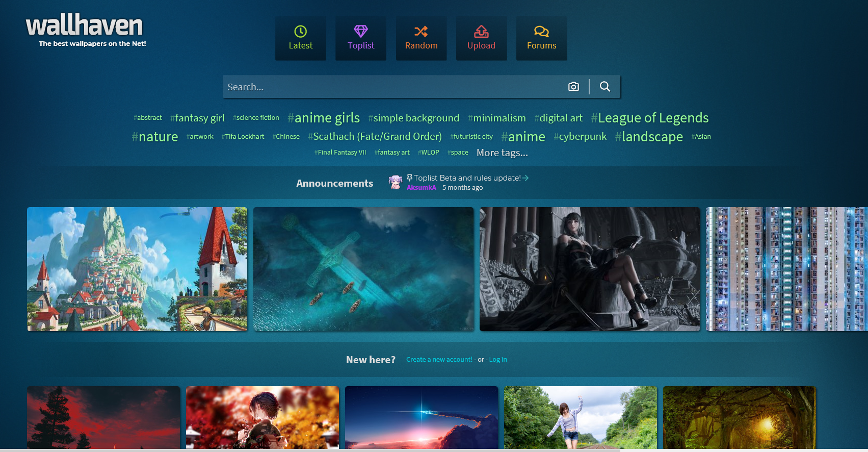The width and height of the screenshot is (868, 452).
Task: Open the Random wallpapers page
Action: pos(421,38)
